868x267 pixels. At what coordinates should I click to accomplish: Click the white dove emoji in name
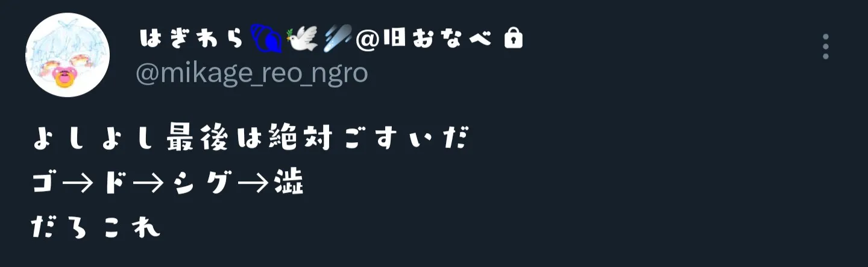tap(303, 39)
